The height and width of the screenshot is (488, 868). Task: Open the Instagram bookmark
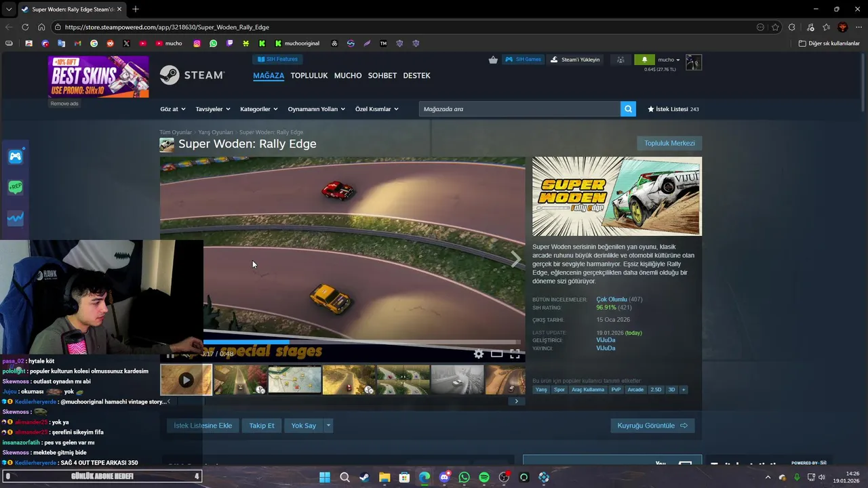pos(197,43)
